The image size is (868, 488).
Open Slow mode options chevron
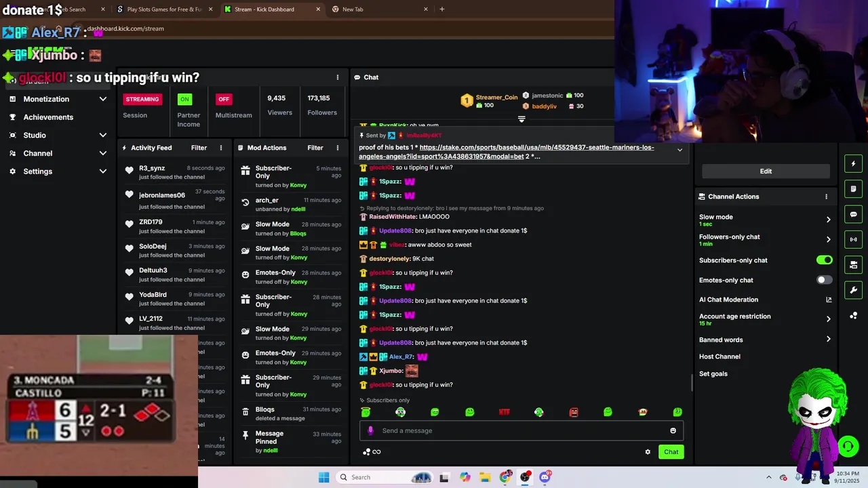click(x=828, y=220)
